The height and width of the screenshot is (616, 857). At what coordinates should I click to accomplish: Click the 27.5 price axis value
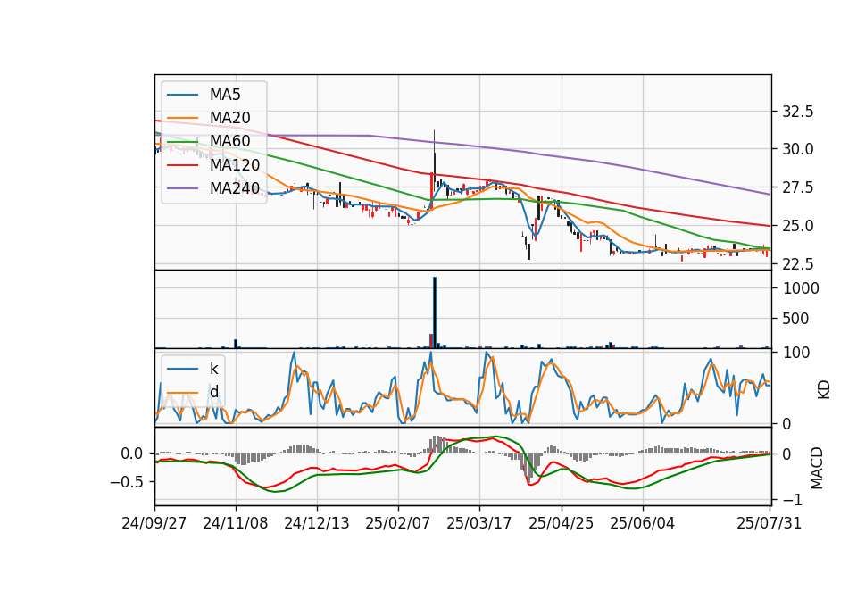(798, 187)
